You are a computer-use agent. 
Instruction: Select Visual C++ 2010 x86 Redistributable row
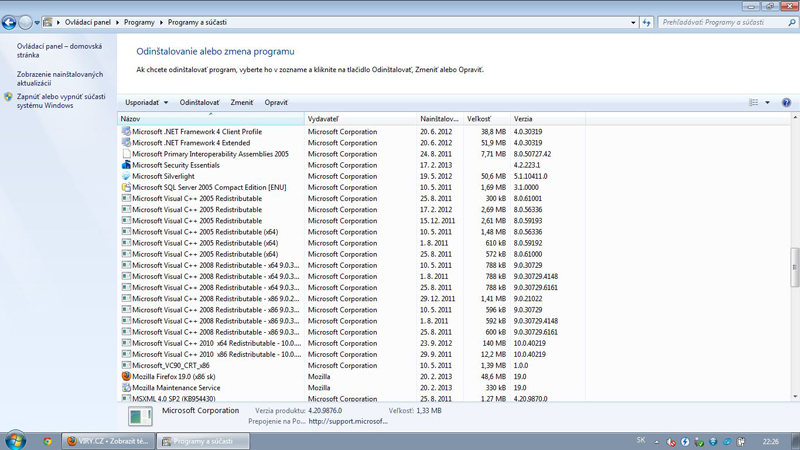[x=352, y=355]
